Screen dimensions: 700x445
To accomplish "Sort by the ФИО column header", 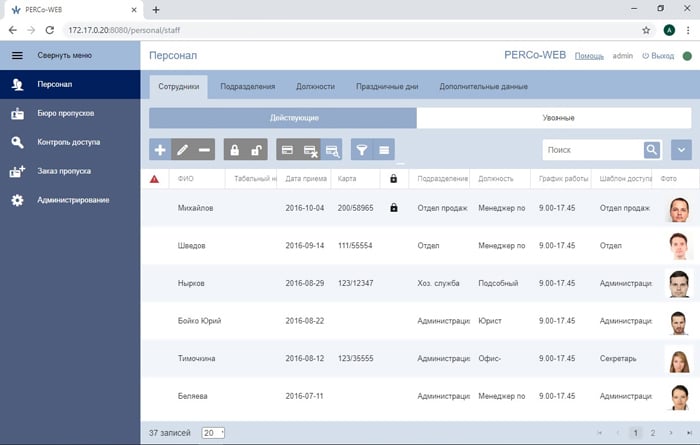I will click(186, 179).
